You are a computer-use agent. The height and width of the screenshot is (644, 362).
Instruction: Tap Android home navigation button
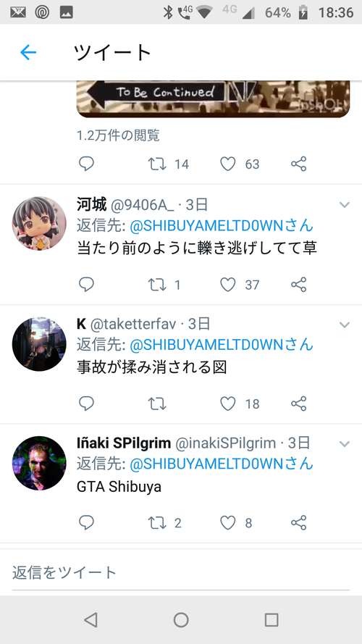pyautogui.click(x=181, y=620)
